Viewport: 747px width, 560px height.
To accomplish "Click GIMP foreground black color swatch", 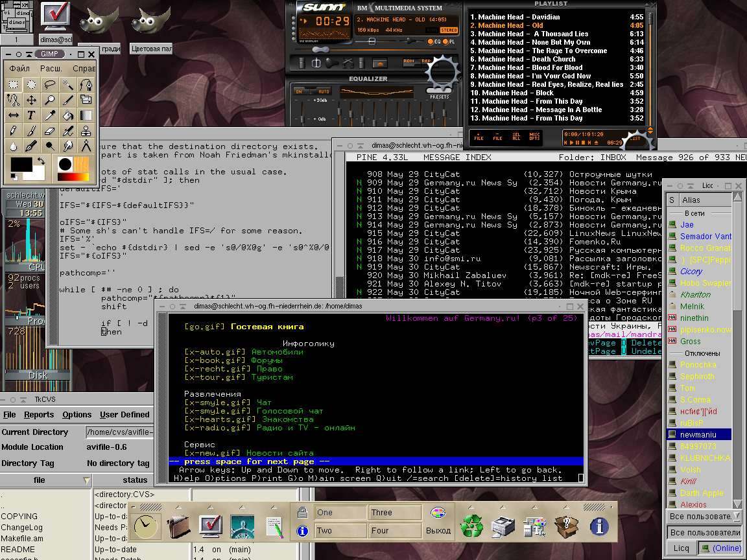I will [21, 165].
